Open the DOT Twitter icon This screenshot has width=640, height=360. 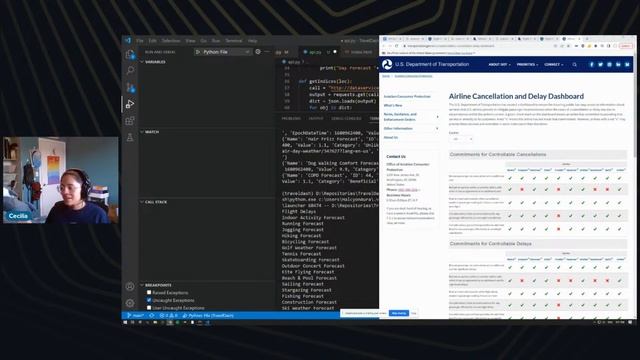click(x=600, y=64)
